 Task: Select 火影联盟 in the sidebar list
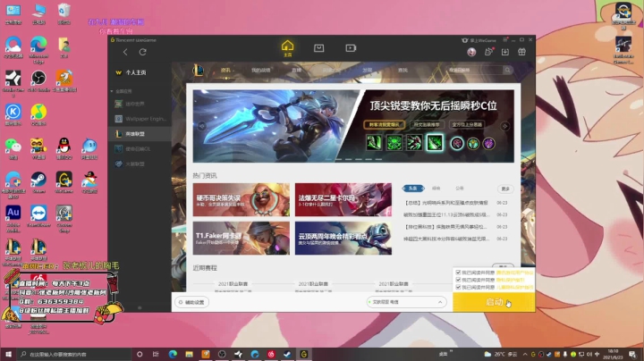click(x=140, y=164)
